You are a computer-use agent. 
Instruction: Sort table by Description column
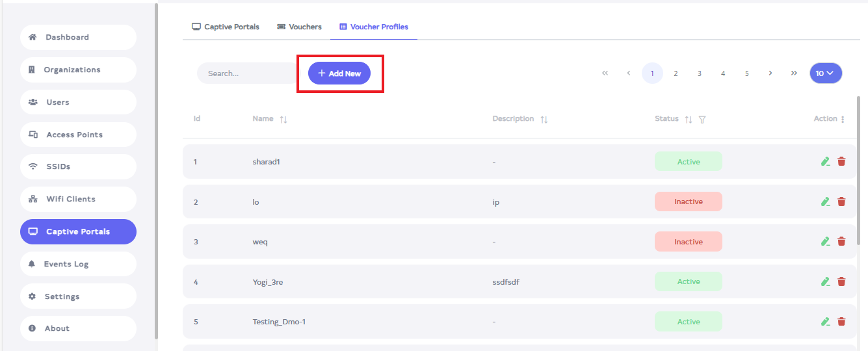click(544, 120)
